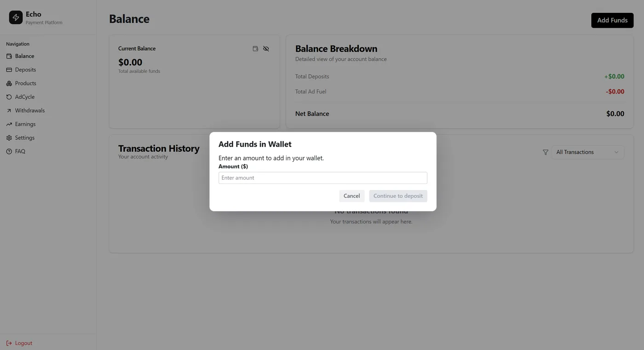Focus the Enter amount input field

point(323,178)
